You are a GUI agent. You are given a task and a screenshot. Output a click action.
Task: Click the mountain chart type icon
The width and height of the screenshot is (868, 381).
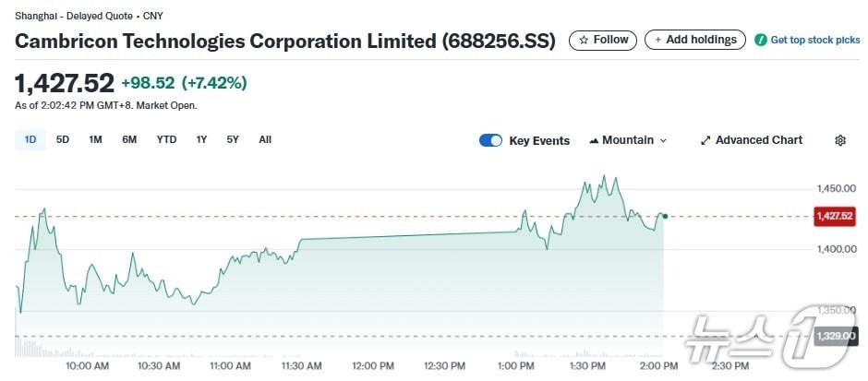(594, 140)
